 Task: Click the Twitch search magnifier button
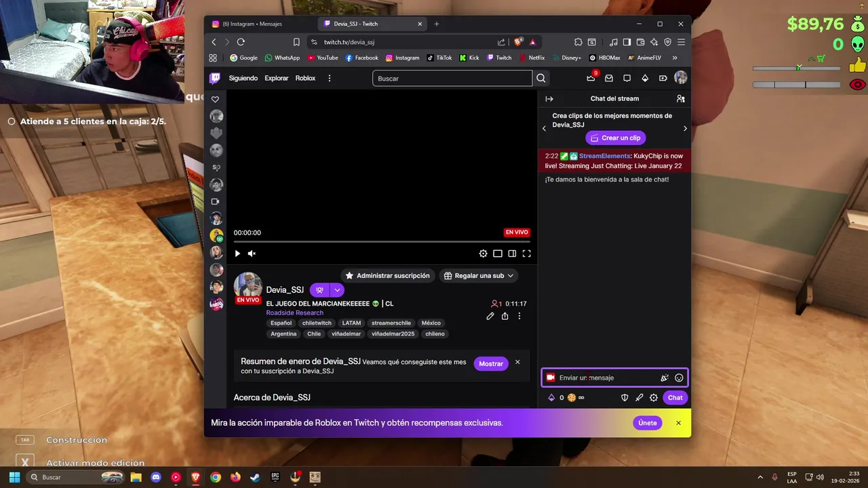(541, 78)
